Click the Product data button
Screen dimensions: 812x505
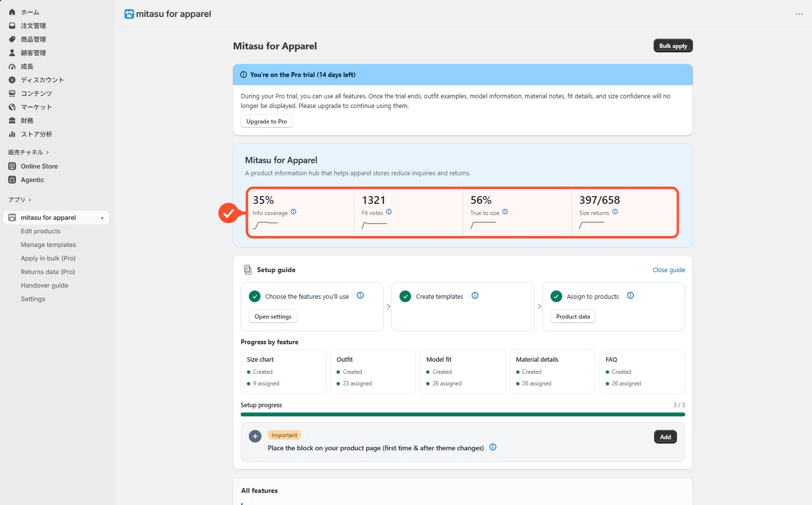pyautogui.click(x=573, y=317)
